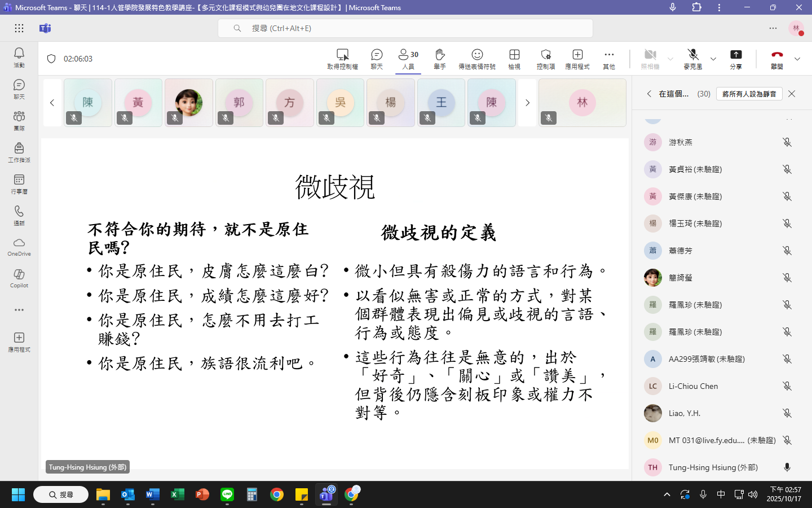Screen dimensions: 812x508
Task: Open the Share (分享) screen button
Action: (736, 58)
